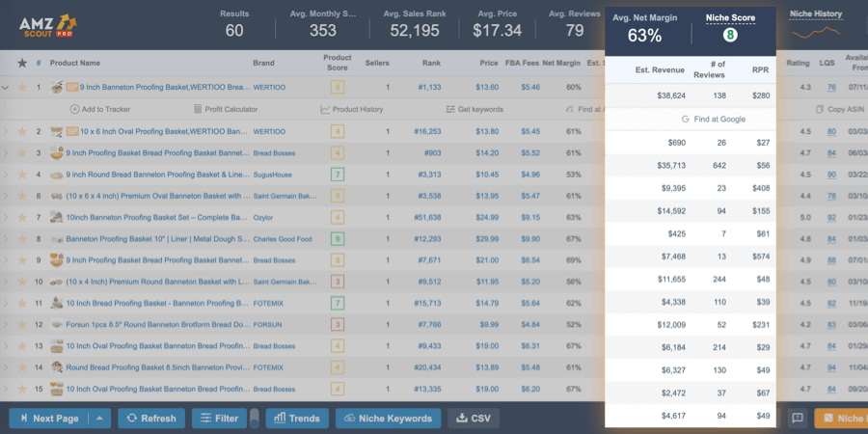Collapse the expanded row for product 1
The image size is (868, 434).
pos(6,88)
